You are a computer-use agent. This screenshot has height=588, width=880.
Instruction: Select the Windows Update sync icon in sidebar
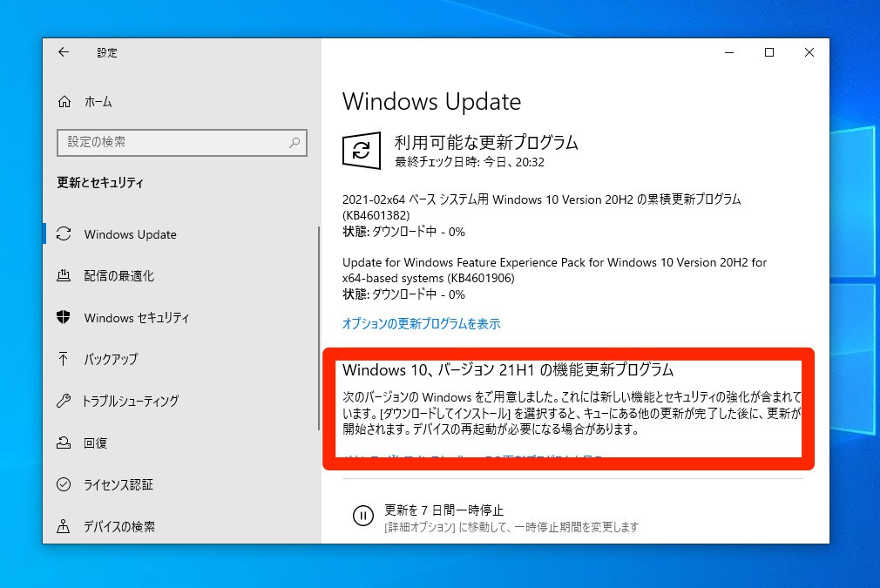pos(64,234)
